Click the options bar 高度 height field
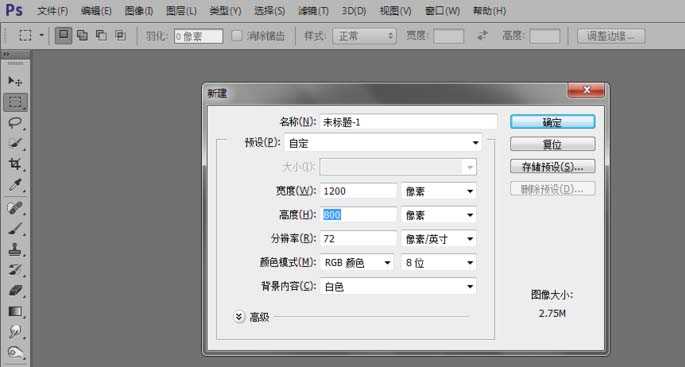 pyautogui.click(x=545, y=36)
